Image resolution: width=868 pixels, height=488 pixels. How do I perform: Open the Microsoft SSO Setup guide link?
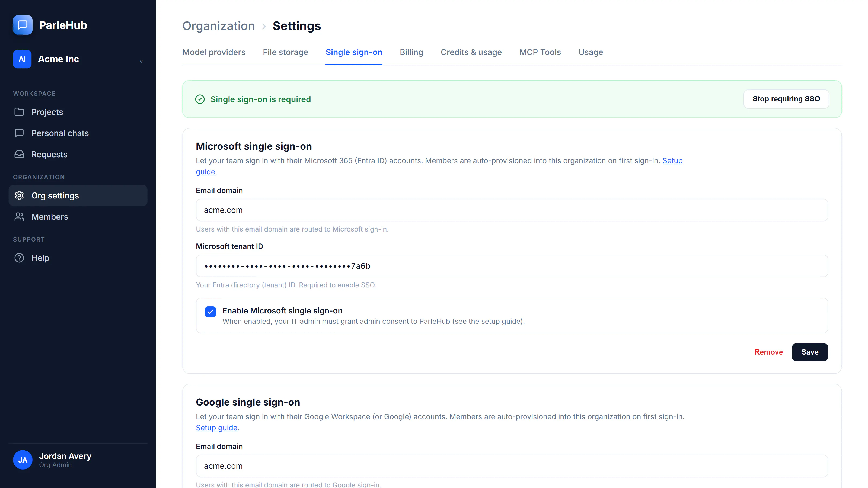[672, 161]
